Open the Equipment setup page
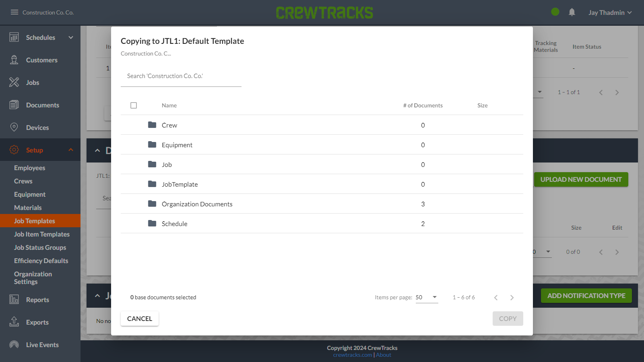 [x=30, y=194]
